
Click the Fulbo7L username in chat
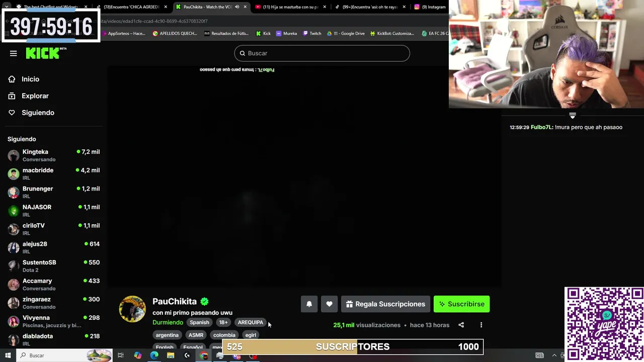[x=542, y=127]
